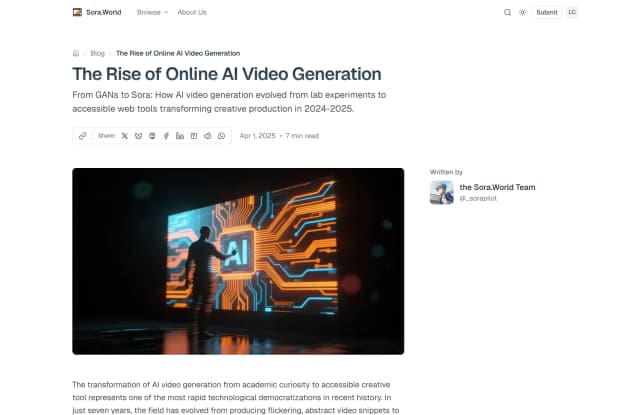Click the author avatar picture

coord(441,192)
